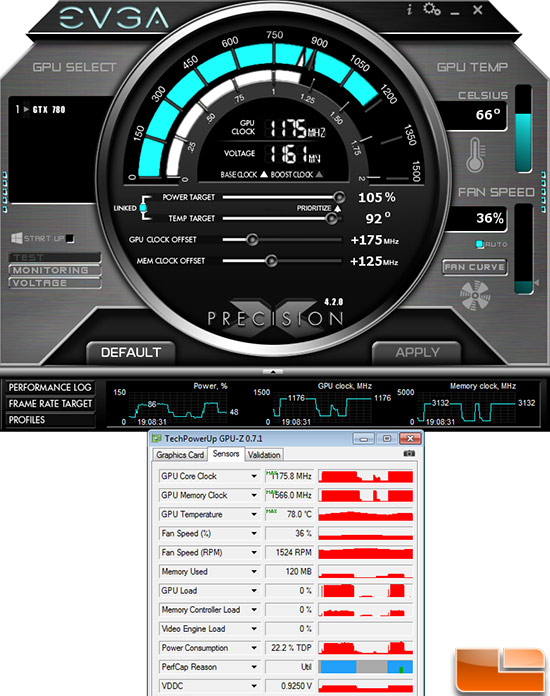Viewport: 550px width, 696px height.
Task: Click the GPU Clock Offset slider handle
Action: [252, 240]
